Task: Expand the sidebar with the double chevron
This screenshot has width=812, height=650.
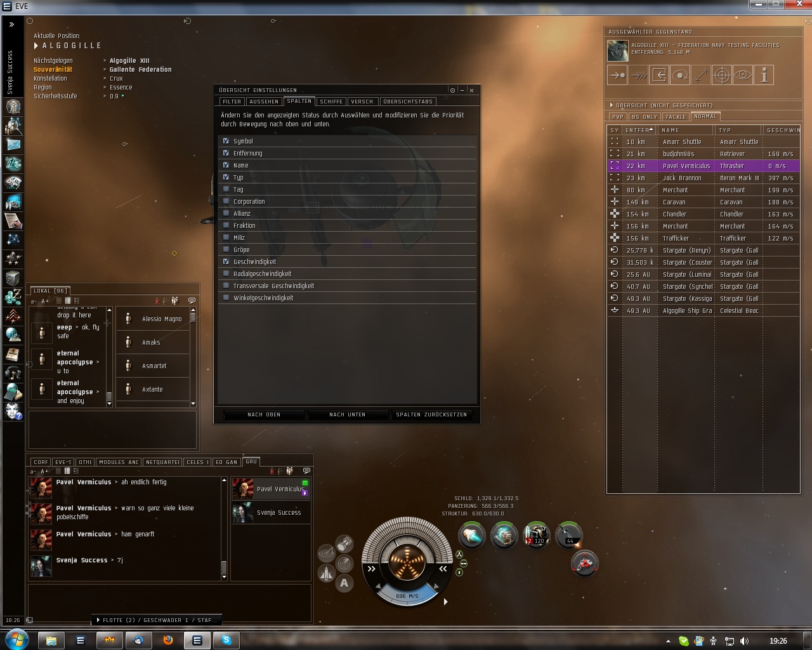Action: click(11, 24)
